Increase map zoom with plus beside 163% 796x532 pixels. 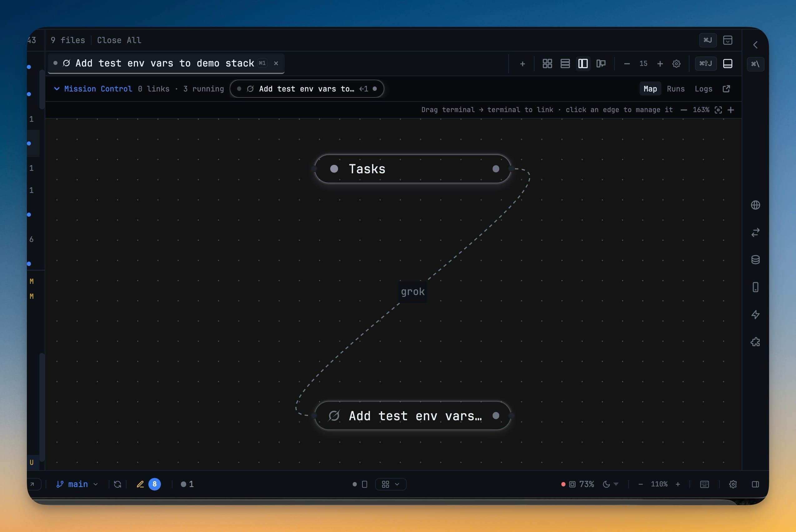[731, 110]
